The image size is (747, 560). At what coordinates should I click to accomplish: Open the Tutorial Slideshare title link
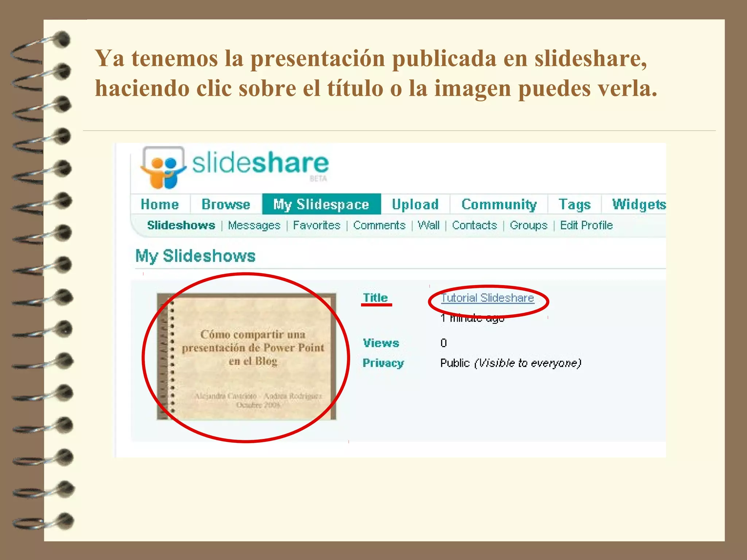click(487, 298)
